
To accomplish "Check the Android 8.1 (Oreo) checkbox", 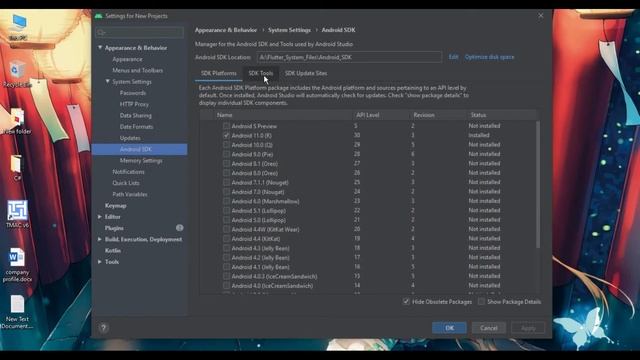I will (x=226, y=164).
